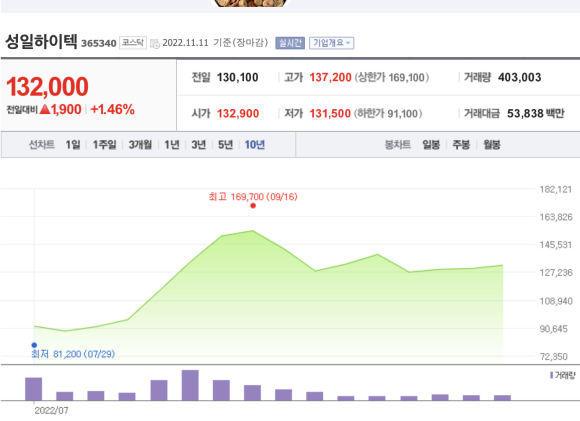Select the 3년 line chart tab
The height and width of the screenshot is (421, 580).
click(x=199, y=145)
